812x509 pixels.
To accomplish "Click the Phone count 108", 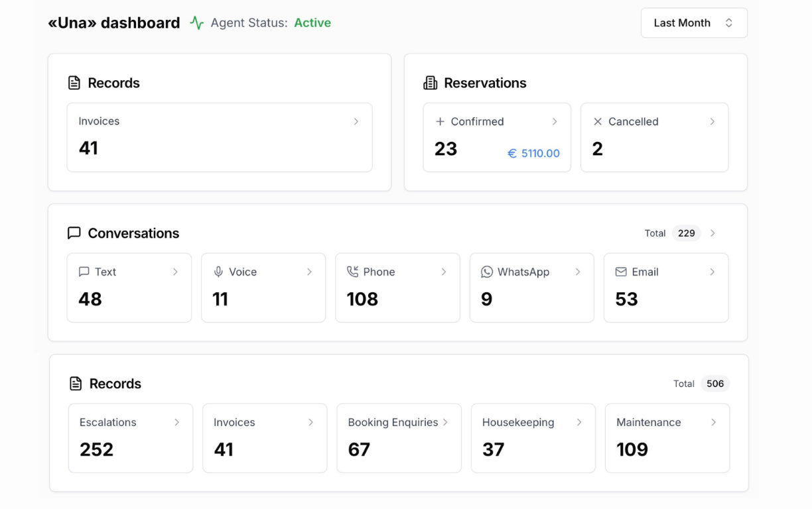I will click(362, 299).
